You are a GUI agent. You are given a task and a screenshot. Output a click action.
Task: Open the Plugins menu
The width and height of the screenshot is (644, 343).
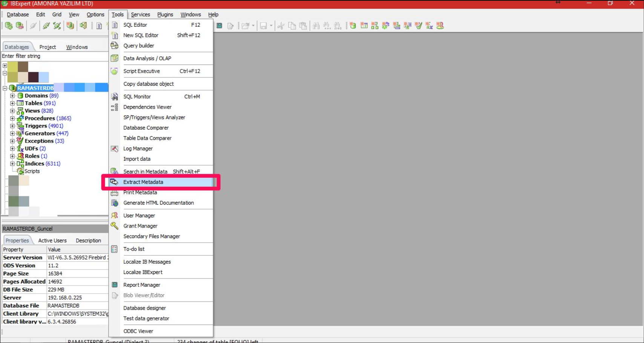[x=165, y=14]
